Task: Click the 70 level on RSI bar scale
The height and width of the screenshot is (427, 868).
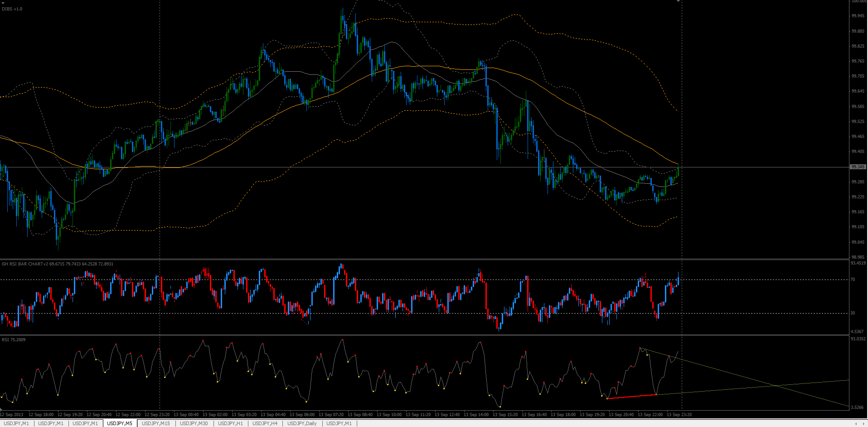Action: click(853, 280)
